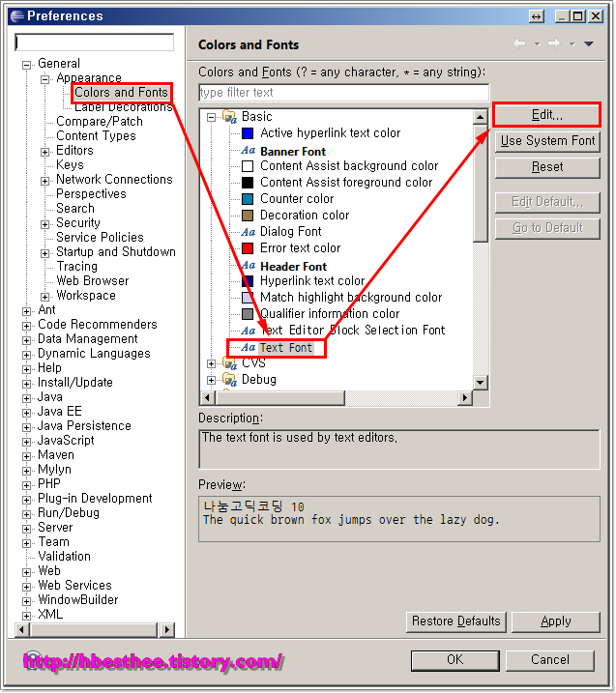The height and width of the screenshot is (693, 616).
Task: Select the Decoration color swatch
Action: (248, 216)
